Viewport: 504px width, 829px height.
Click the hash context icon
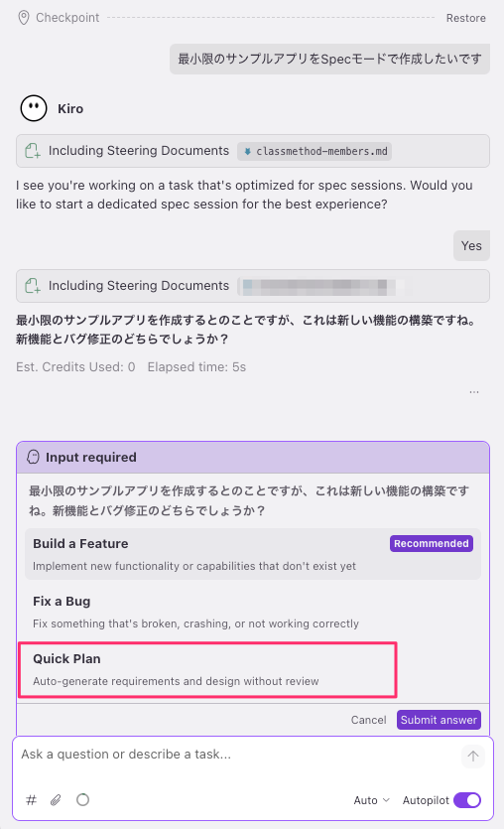(31, 800)
